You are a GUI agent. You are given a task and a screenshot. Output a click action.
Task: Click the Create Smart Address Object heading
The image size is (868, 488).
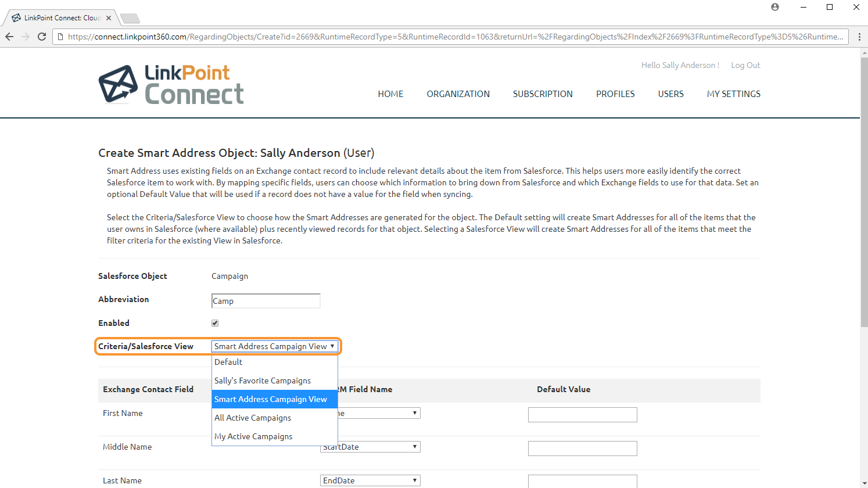pyautogui.click(x=236, y=153)
